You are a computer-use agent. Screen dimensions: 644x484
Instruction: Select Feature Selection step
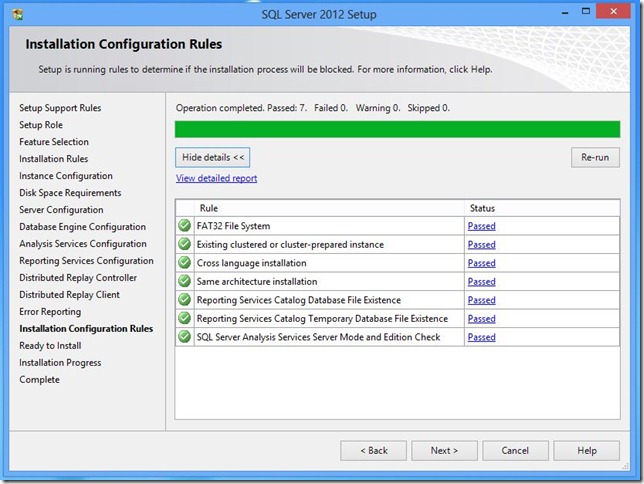(x=54, y=142)
